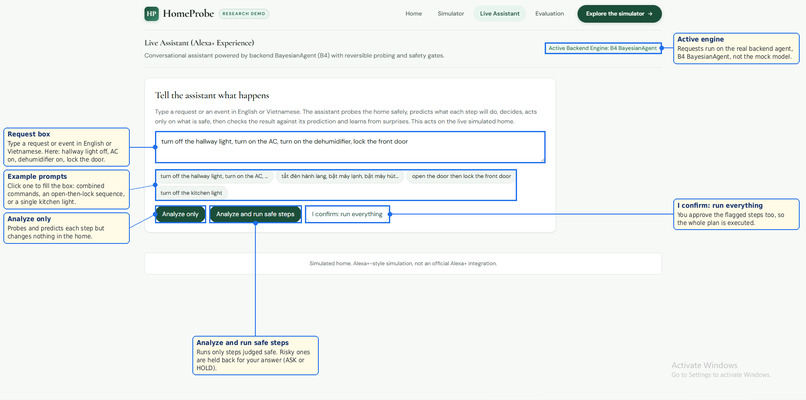This screenshot has height=400, width=806.
Task: Open the Simulator nav tab
Action: [451, 14]
